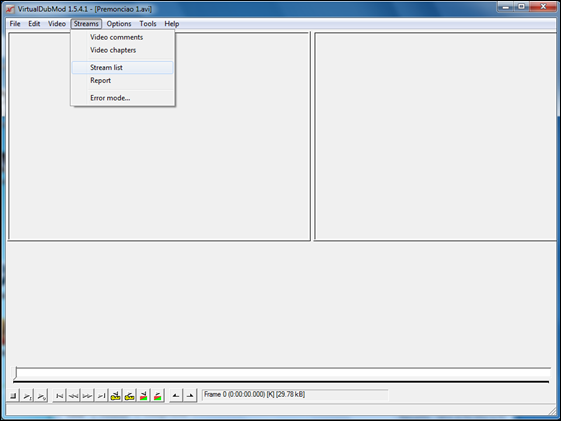Jump to the start of the video
Viewport: 561px width, 421px height.
point(59,396)
